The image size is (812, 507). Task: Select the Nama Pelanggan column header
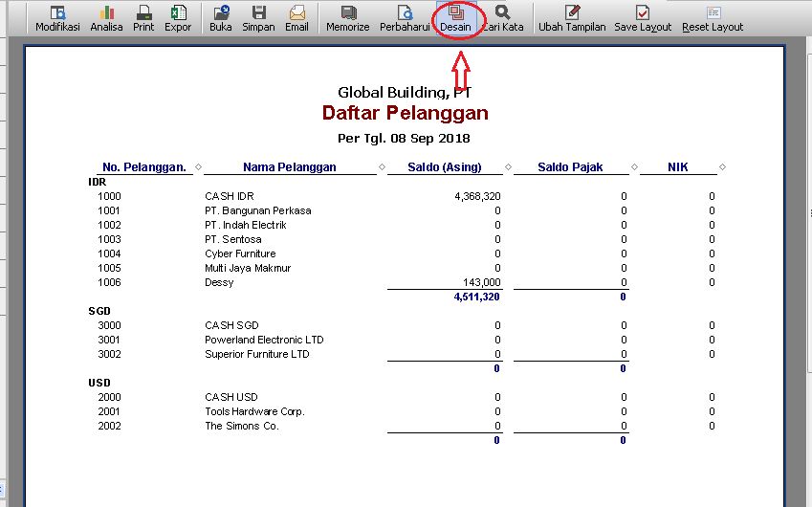coord(289,167)
